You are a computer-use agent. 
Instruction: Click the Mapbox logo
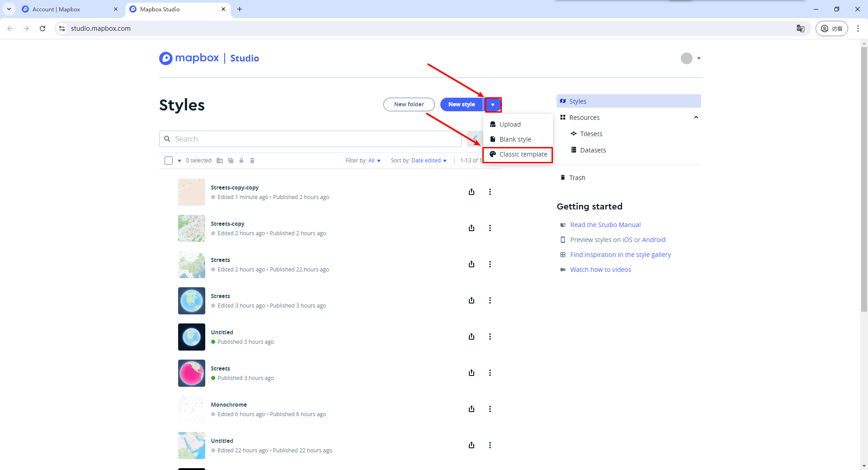click(x=189, y=58)
